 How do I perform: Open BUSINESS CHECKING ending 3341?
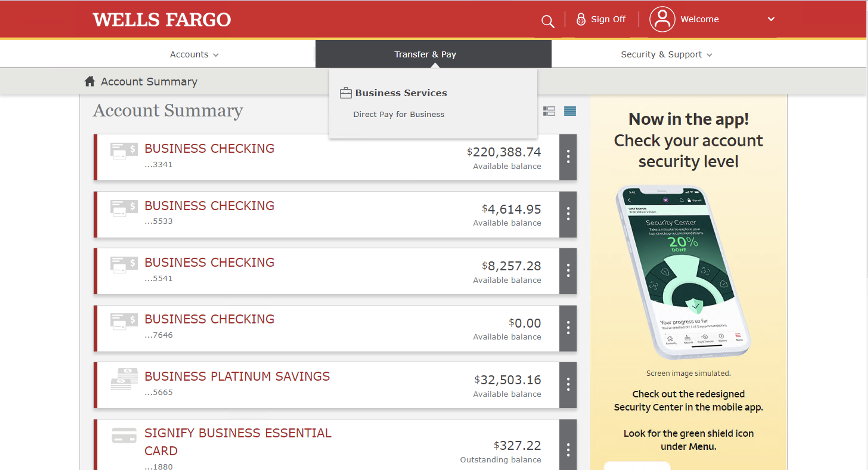coord(209,148)
